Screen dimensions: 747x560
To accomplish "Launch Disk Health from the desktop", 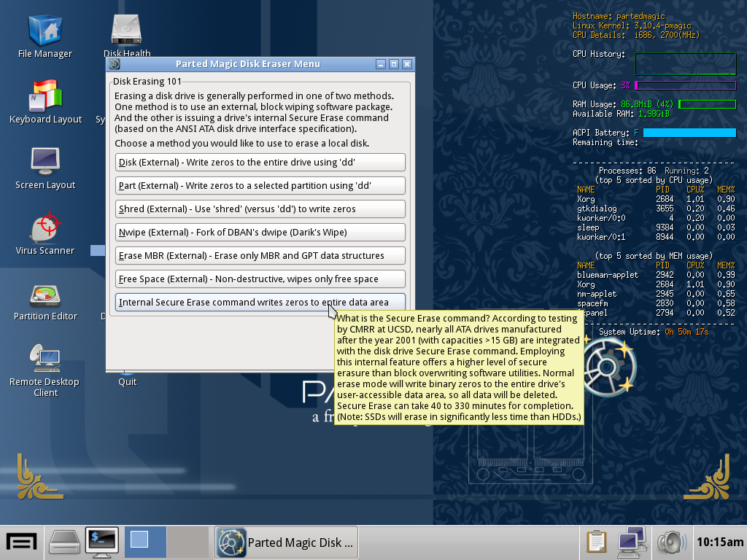I will pos(125,28).
